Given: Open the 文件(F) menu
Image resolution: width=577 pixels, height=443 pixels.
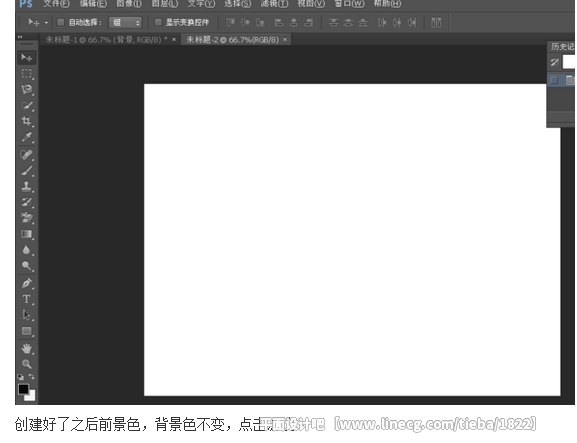Looking at the screenshot, I should pyautogui.click(x=56, y=4).
